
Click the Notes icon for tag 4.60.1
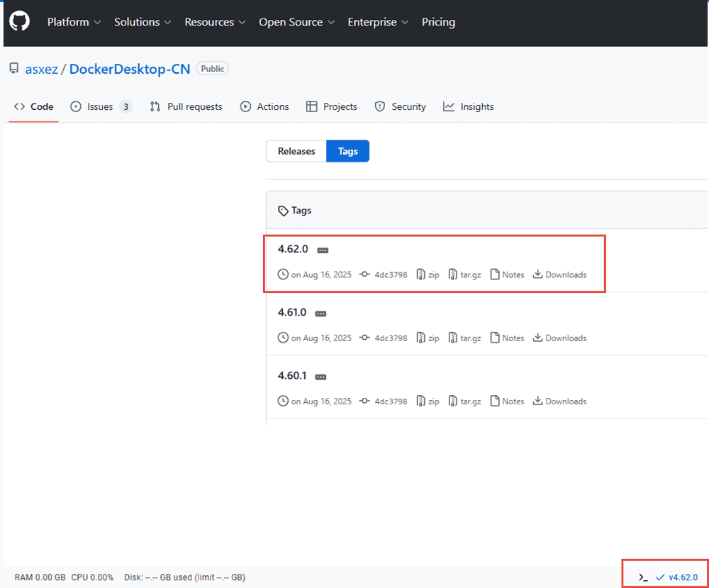coord(495,401)
